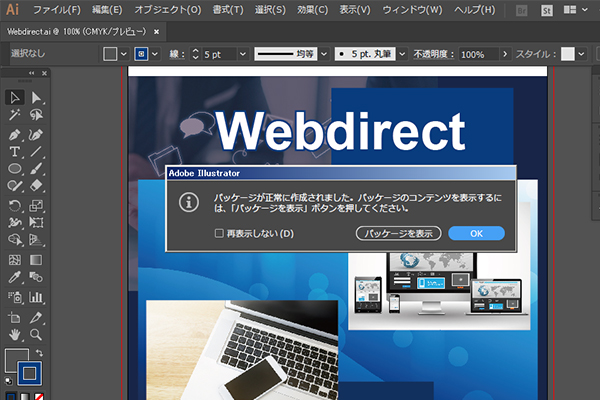Select the Mesh tool
This screenshot has width=600, height=400.
pyautogui.click(x=15, y=260)
